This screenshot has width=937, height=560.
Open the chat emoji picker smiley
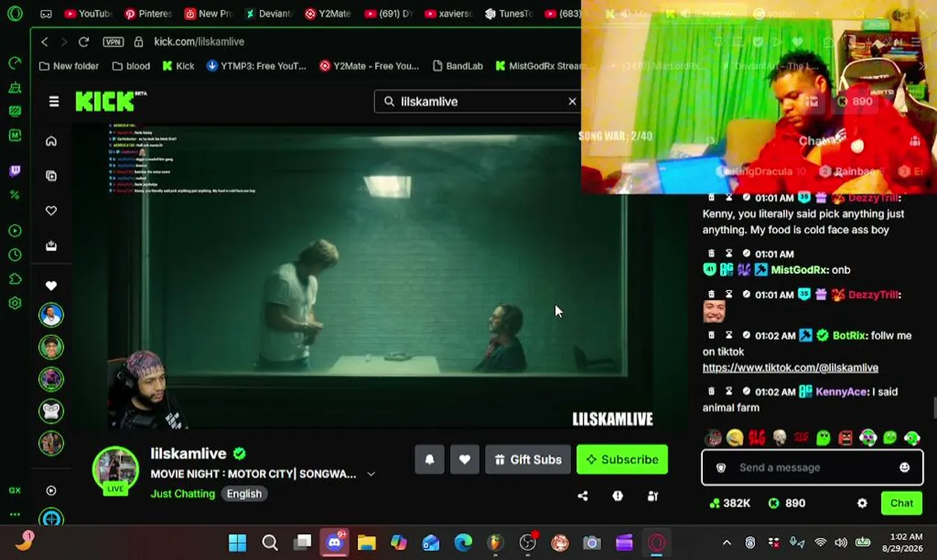click(x=904, y=467)
